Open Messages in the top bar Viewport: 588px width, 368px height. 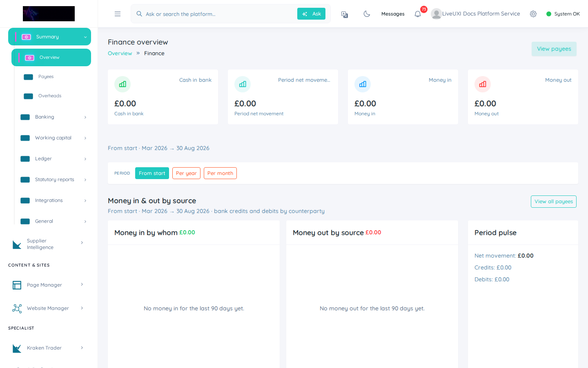(x=393, y=14)
